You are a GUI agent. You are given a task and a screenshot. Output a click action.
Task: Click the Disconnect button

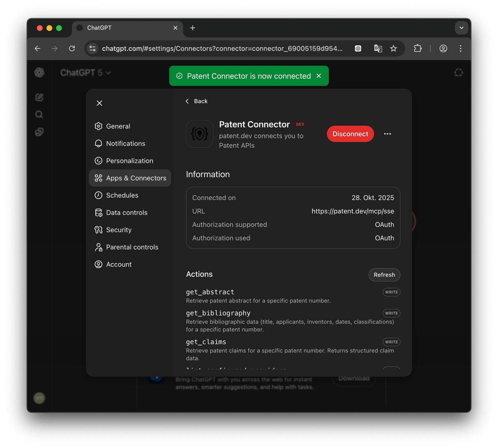tap(350, 134)
